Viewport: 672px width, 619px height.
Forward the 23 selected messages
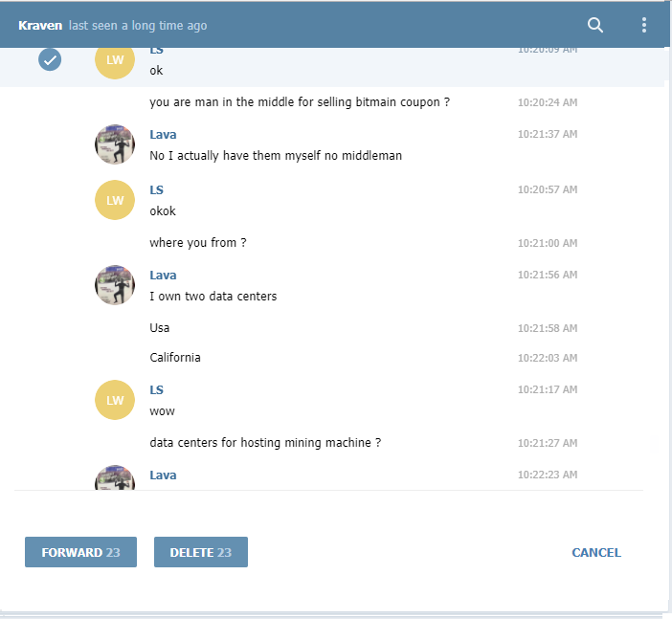tap(80, 552)
